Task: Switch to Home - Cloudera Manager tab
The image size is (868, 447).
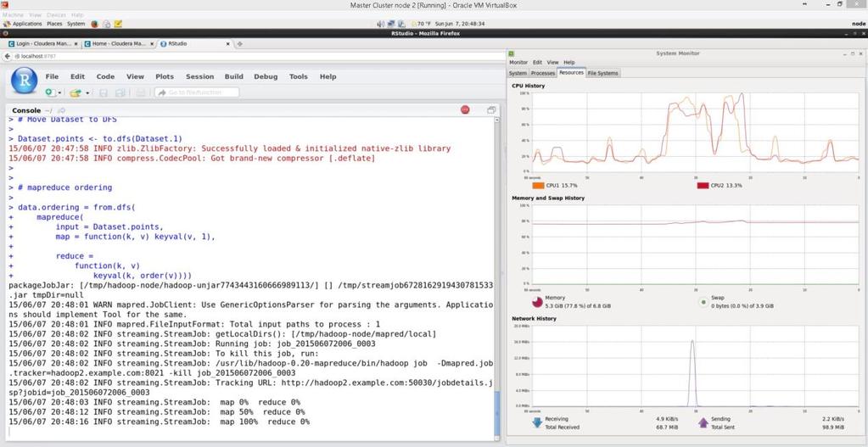Action: coord(119,44)
